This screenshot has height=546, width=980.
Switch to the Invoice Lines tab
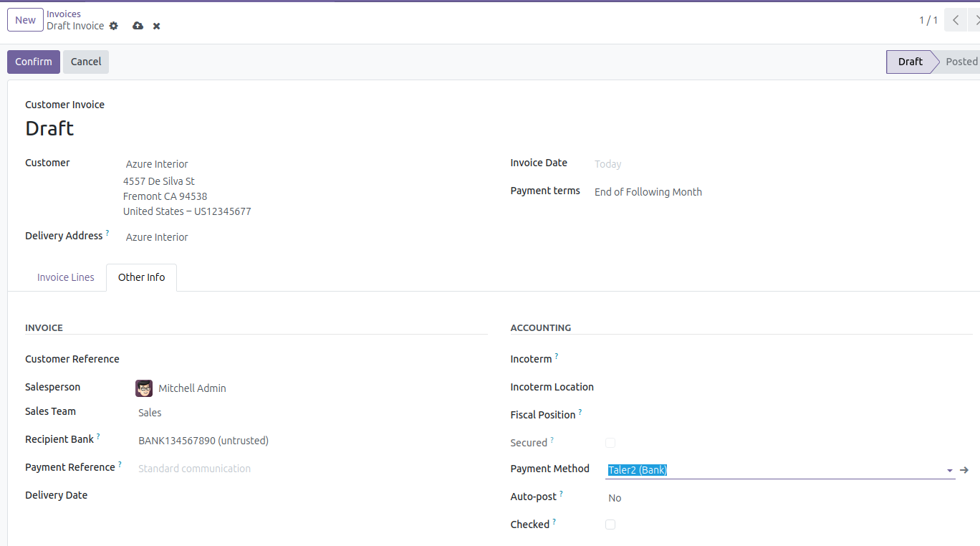(66, 277)
